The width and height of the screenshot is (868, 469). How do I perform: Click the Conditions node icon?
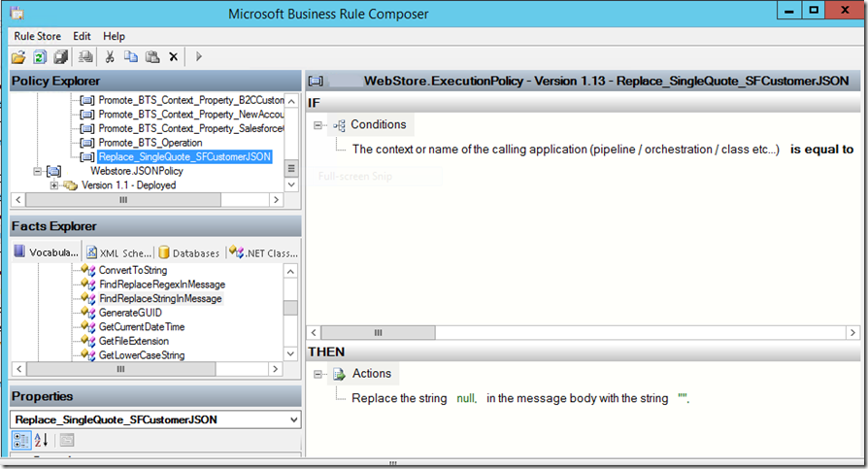339,125
